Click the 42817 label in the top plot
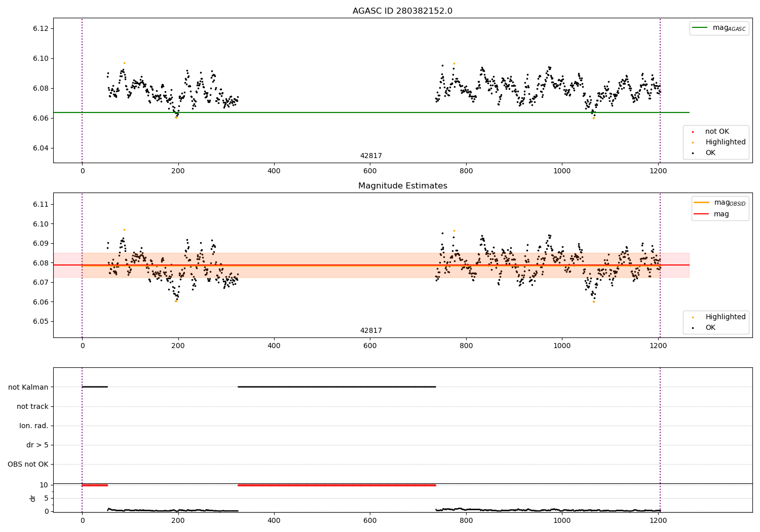The height and width of the screenshot is (532, 760). (x=371, y=156)
